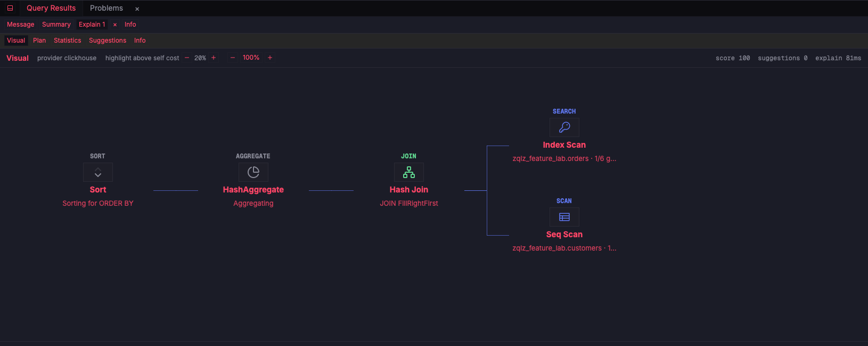The width and height of the screenshot is (868, 346).
Task: Open the Statistics sub-tab
Action: 68,41
